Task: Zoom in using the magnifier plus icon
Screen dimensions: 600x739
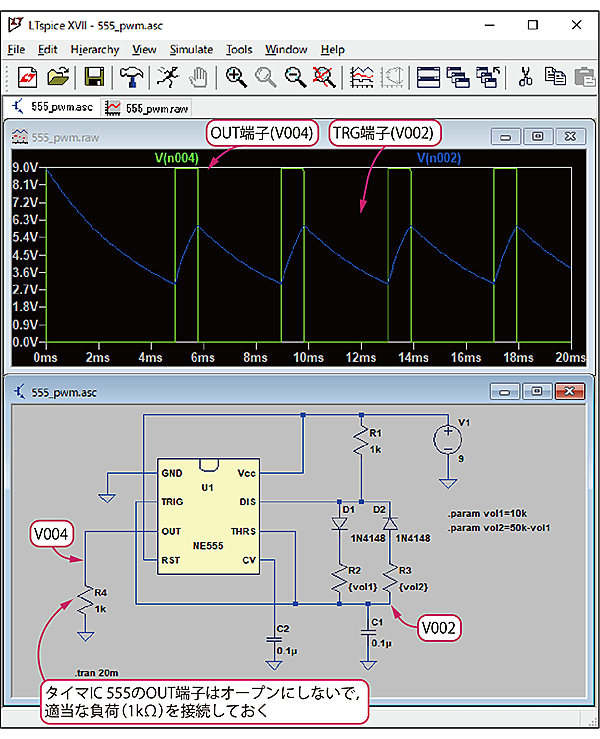Action: (x=236, y=76)
